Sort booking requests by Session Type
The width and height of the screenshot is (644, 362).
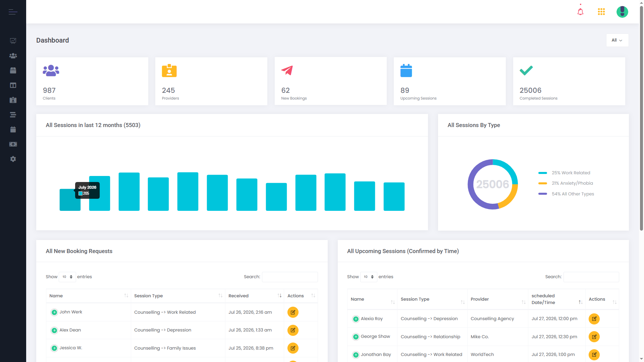178,296
